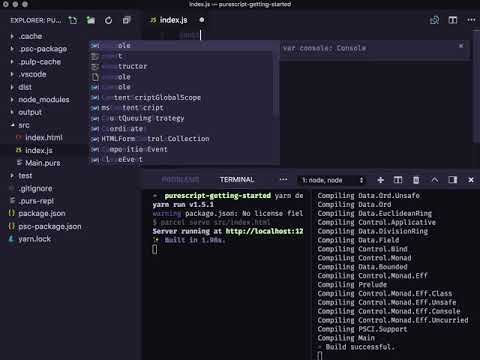The width and height of the screenshot is (480, 360).
Task: Click the editor vertical scrollbar
Action: pos(477,87)
